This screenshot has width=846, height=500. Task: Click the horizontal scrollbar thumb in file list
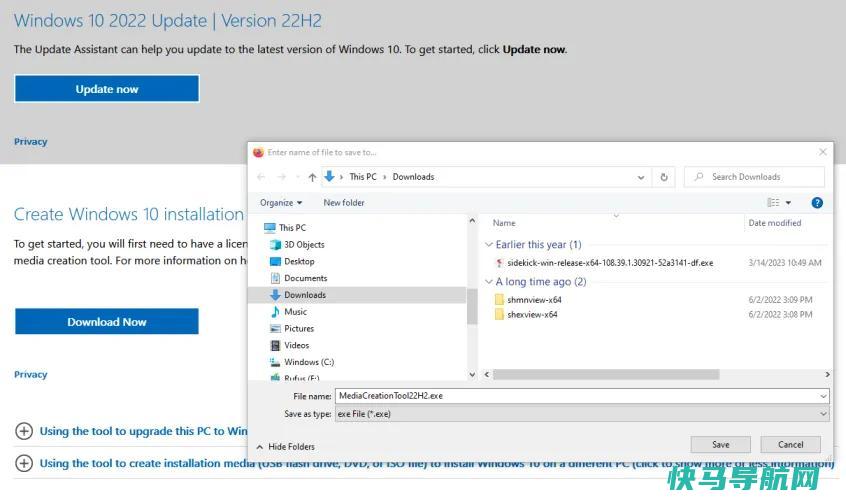click(x=606, y=374)
